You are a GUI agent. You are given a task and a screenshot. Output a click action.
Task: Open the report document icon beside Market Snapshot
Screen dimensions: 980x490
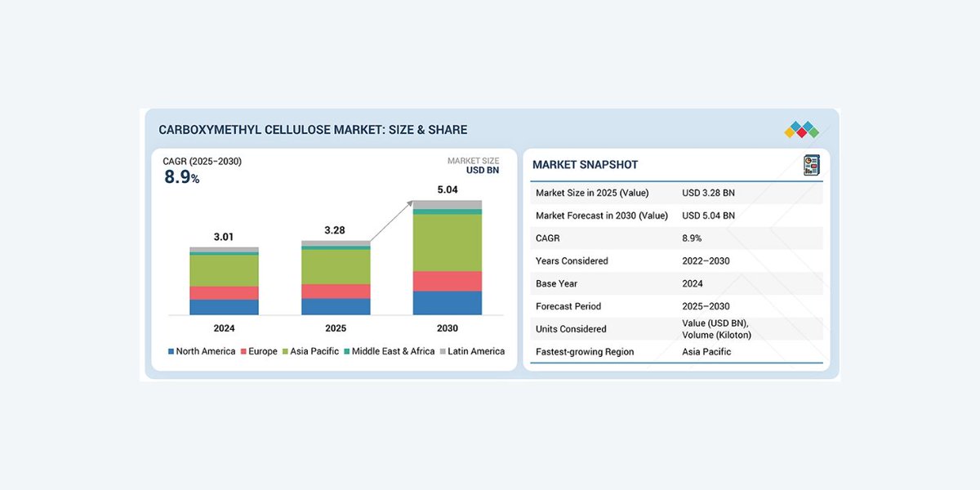[813, 165]
